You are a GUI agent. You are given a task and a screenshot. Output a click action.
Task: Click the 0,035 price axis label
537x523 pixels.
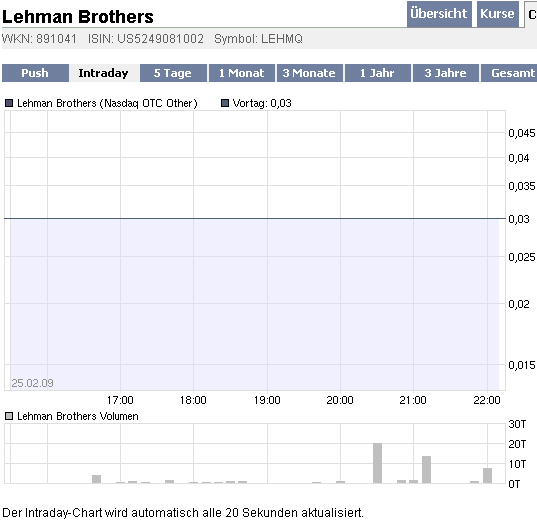pyautogui.click(x=522, y=186)
